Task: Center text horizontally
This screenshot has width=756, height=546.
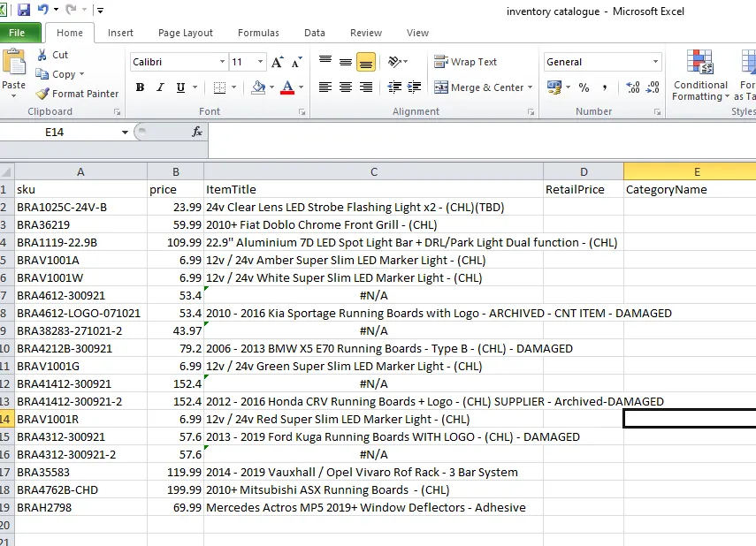Action: (346, 87)
